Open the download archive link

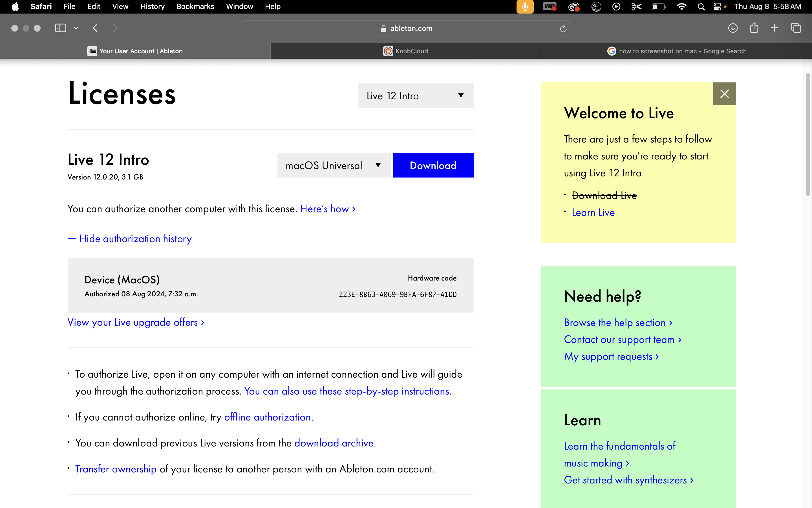[334, 443]
